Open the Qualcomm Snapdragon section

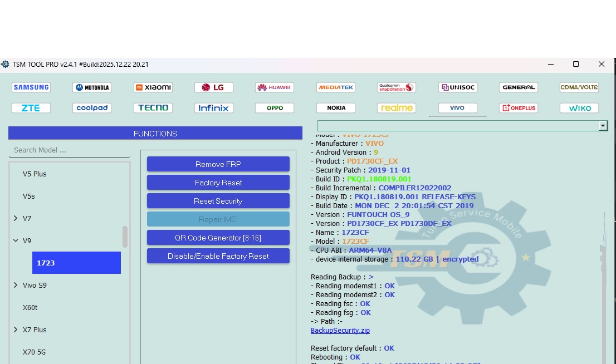[x=397, y=87]
